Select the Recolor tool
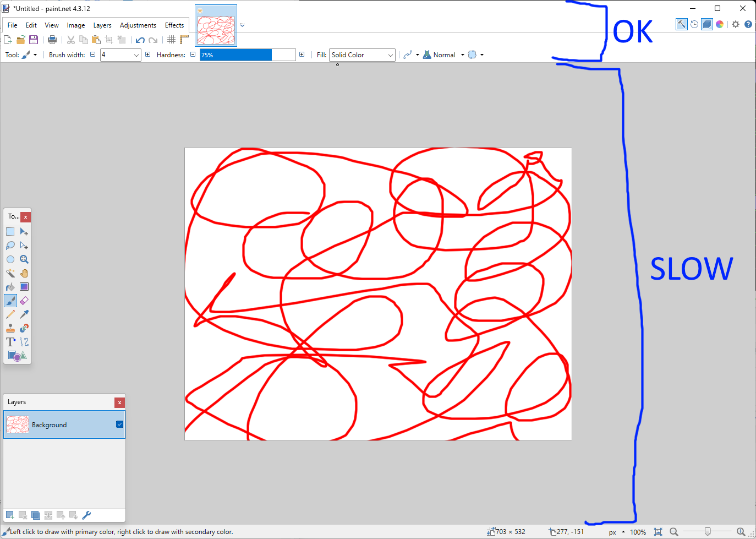Viewport: 756px width, 539px height. 24,328
